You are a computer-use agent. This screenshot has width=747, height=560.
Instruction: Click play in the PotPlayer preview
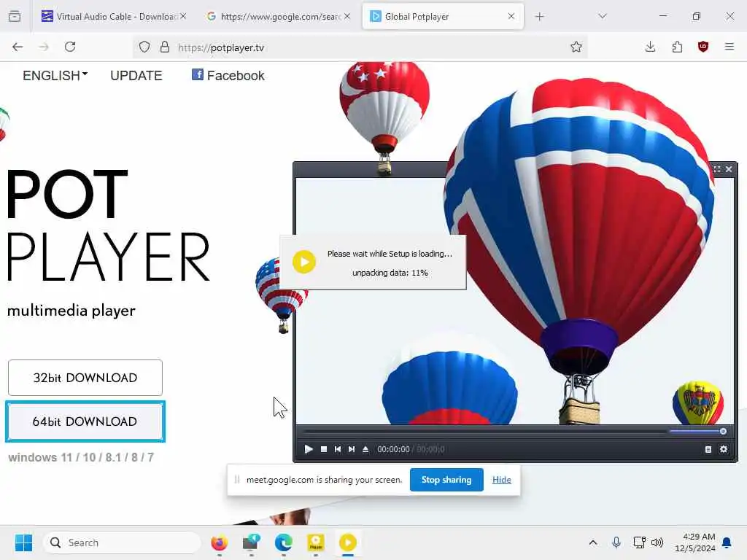[x=309, y=449]
